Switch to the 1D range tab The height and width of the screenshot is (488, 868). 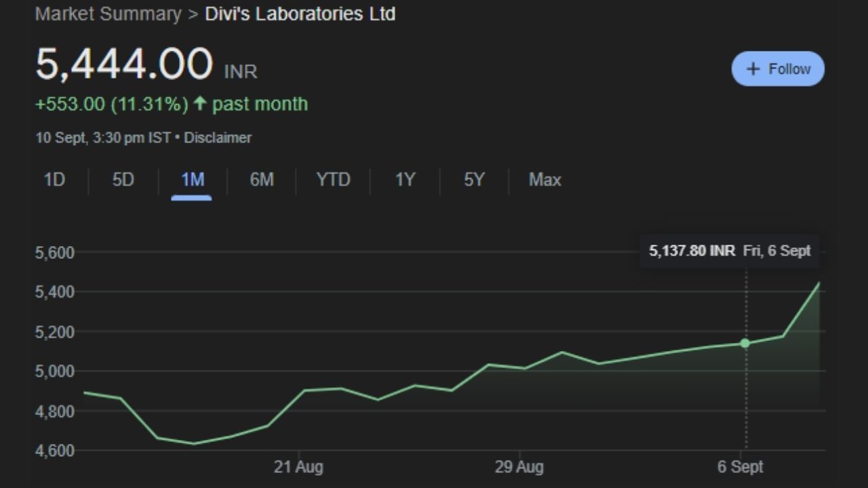coord(54,180)
